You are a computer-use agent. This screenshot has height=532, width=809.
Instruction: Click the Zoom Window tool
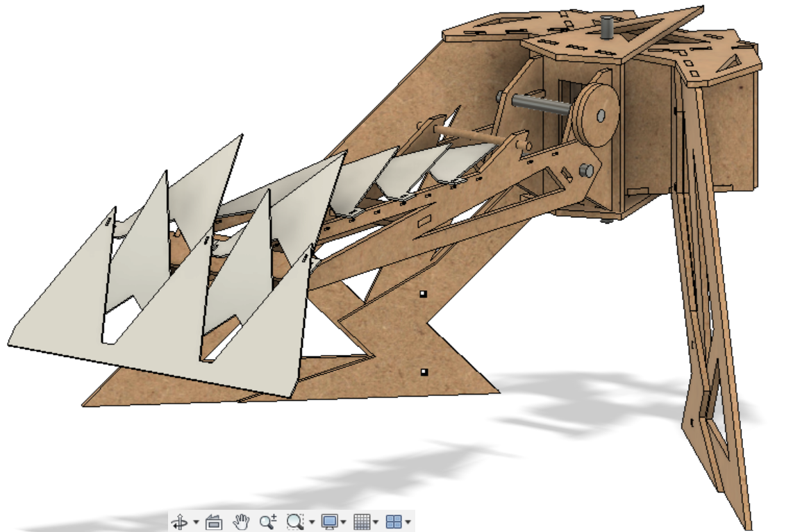[294, 521]
